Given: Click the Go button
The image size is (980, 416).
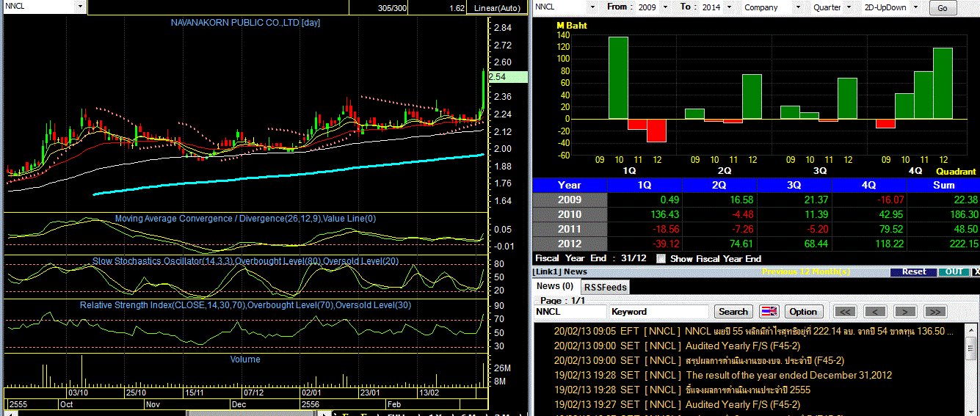Looking at the screenshot, I should pos(943,8).
